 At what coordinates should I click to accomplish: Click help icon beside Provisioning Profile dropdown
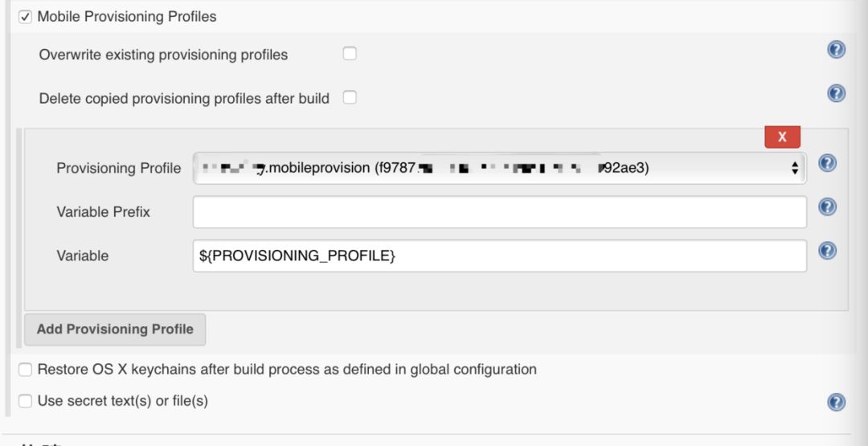[x=828, y=163]
